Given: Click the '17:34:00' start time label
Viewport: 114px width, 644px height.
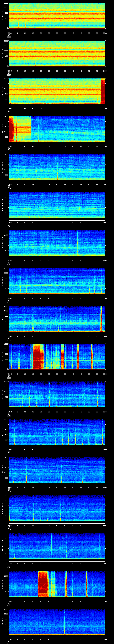Looking at the screenshot, I should tap(9, 487).
